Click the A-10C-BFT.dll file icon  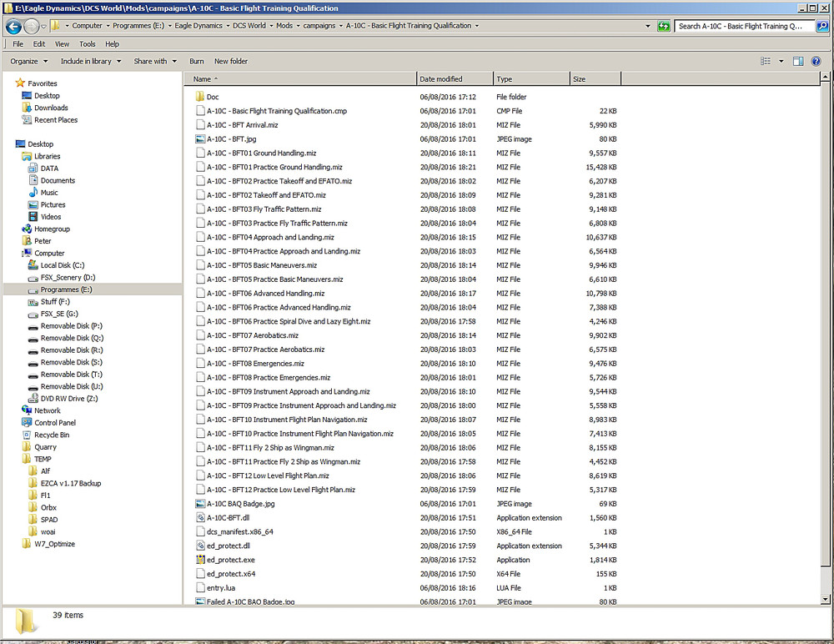click(200, 517)
